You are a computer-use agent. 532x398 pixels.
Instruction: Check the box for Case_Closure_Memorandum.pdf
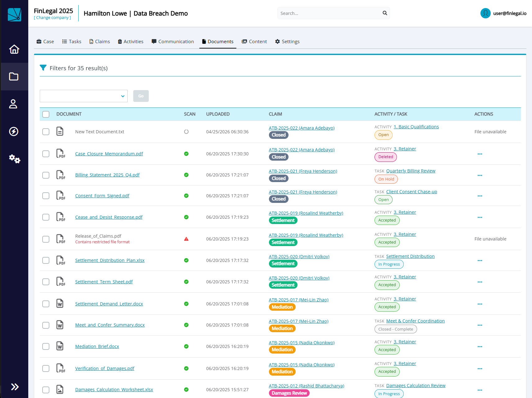pos(46,154)
